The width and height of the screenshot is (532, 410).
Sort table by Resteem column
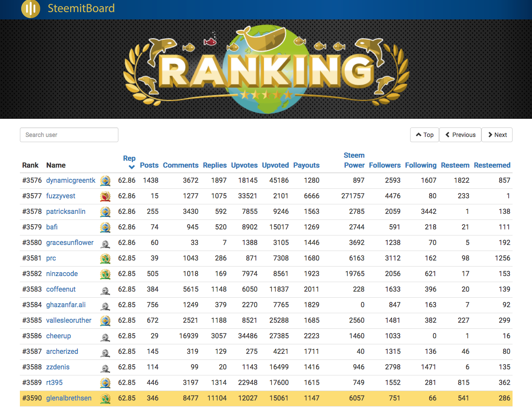455,165
